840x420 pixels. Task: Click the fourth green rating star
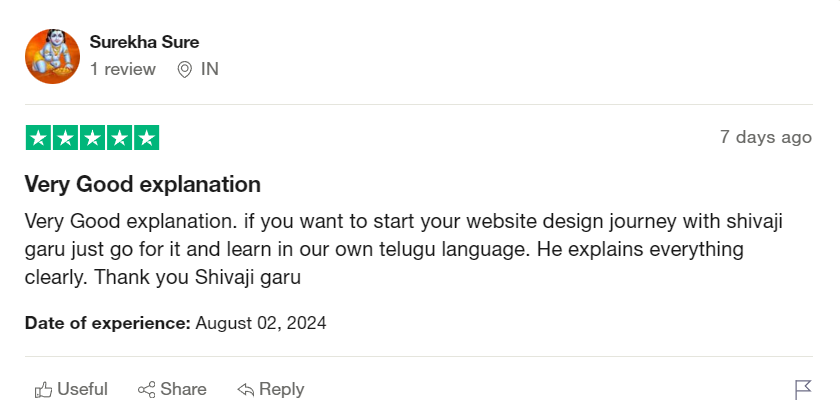[119, 138]
